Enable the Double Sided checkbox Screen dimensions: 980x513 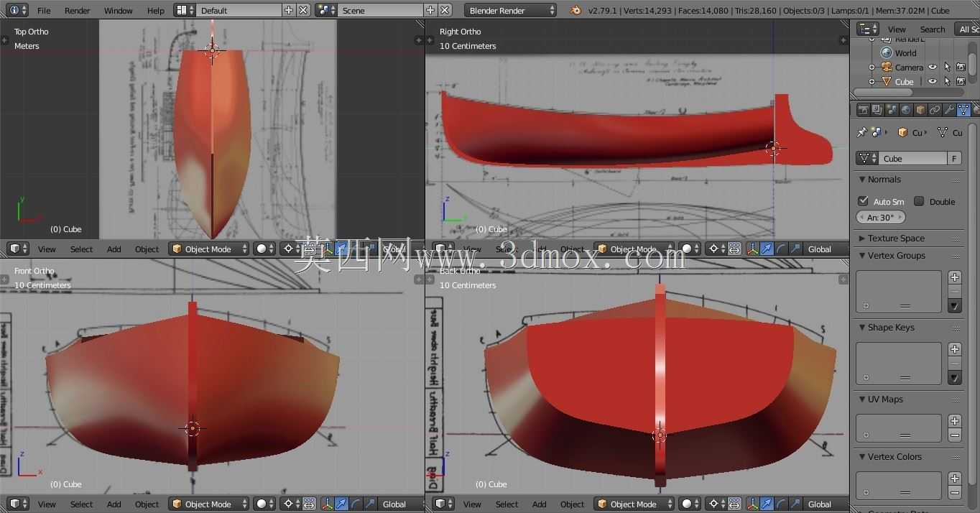click(x=919, y=201)
